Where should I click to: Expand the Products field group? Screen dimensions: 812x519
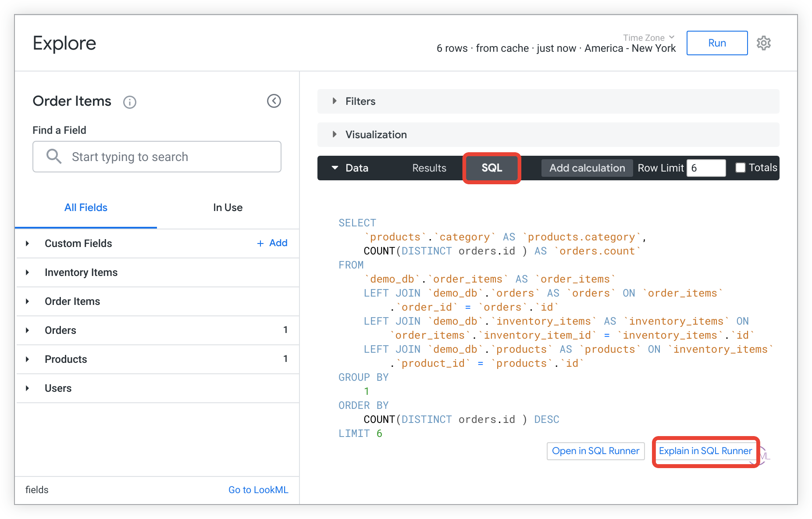(x=28, y=359)
